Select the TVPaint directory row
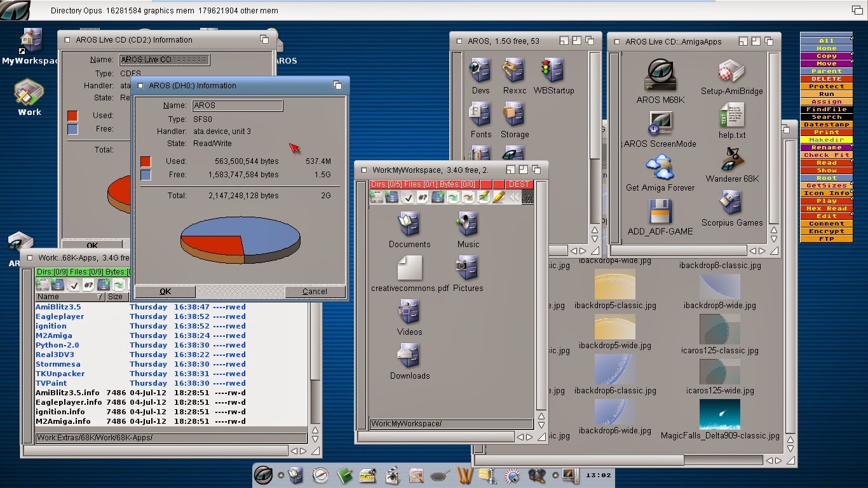The width and height of the screenshot is (868, 488). 172,383
